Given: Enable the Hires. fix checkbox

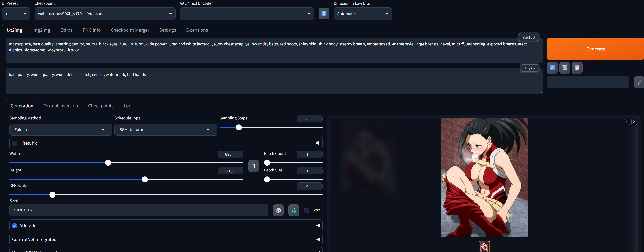Looking at the screenshot, I should (14, 143).
